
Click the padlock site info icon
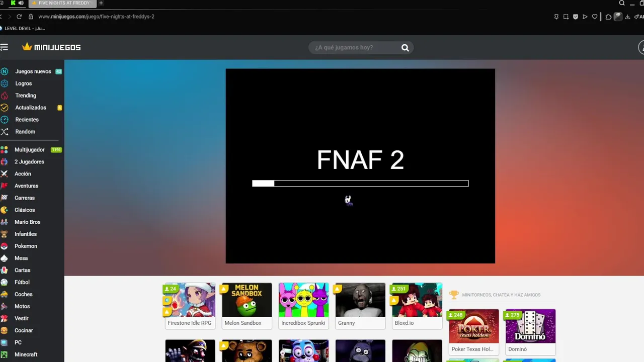pyautogui.click(x=31, y=17)
